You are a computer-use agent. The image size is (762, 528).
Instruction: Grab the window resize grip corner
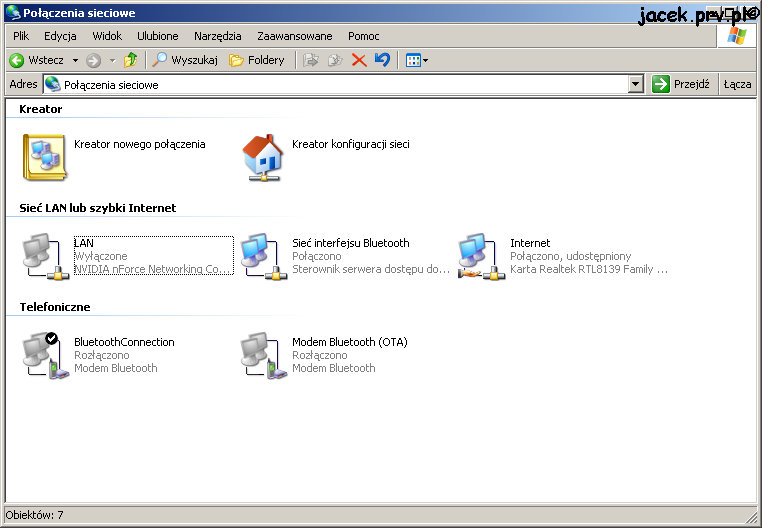751,516
